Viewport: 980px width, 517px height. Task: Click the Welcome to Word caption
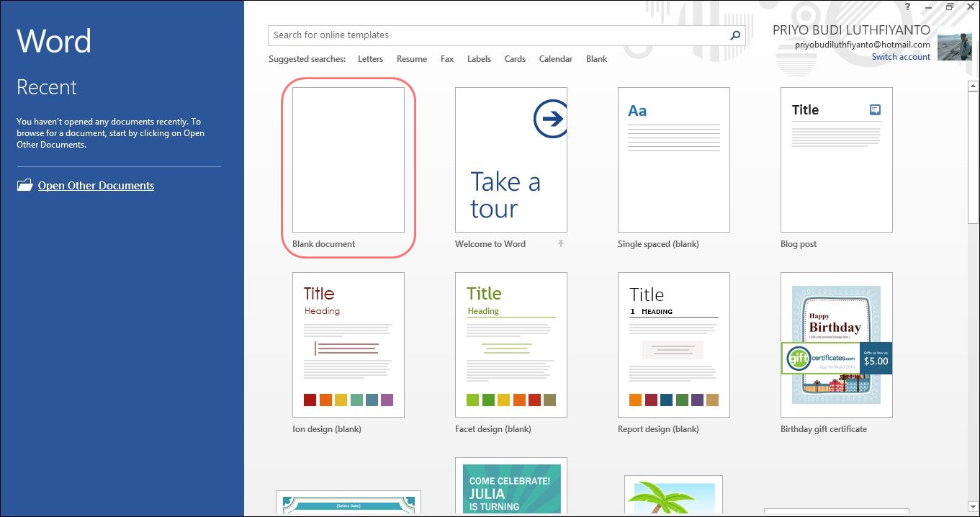pyautogui.click(x=490, y=244)
